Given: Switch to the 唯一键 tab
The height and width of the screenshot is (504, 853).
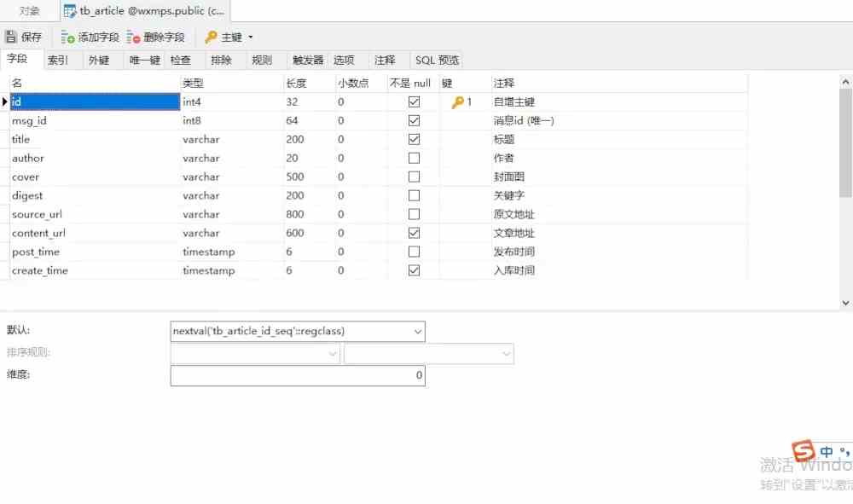Looking at the screenshot, I should 144,60.
